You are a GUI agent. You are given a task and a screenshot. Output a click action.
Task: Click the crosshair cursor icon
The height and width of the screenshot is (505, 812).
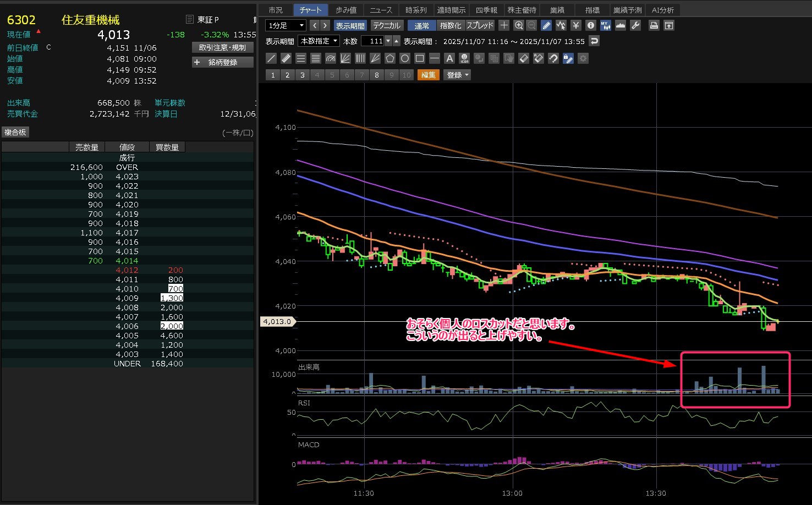(x=503, y=25)
